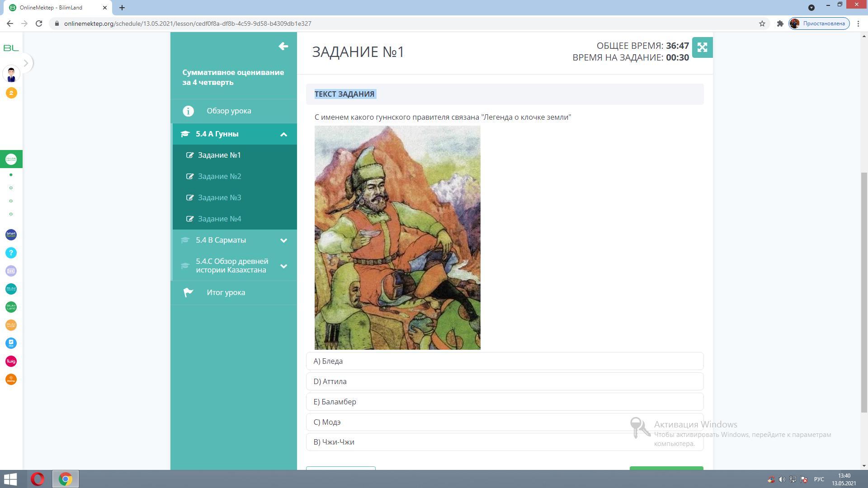Screen dimensions: 868x488
Task: Open Итог урока
Action: tap(226, 292)
